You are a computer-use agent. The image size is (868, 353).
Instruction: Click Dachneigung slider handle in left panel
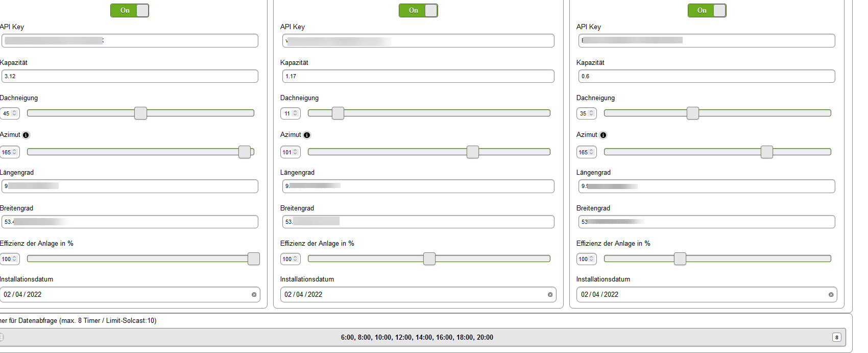click(x=141, y=113)
